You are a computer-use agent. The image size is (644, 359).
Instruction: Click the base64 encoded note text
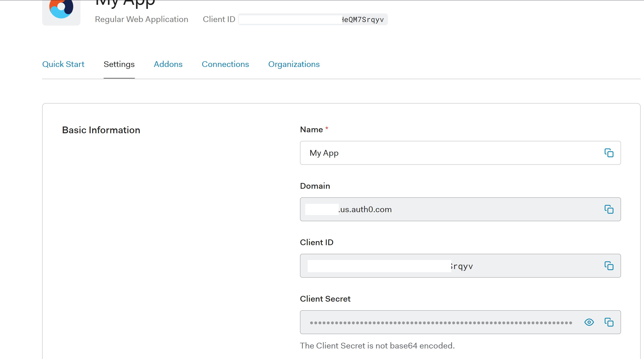pyautogui.click(x=377, y=346)
